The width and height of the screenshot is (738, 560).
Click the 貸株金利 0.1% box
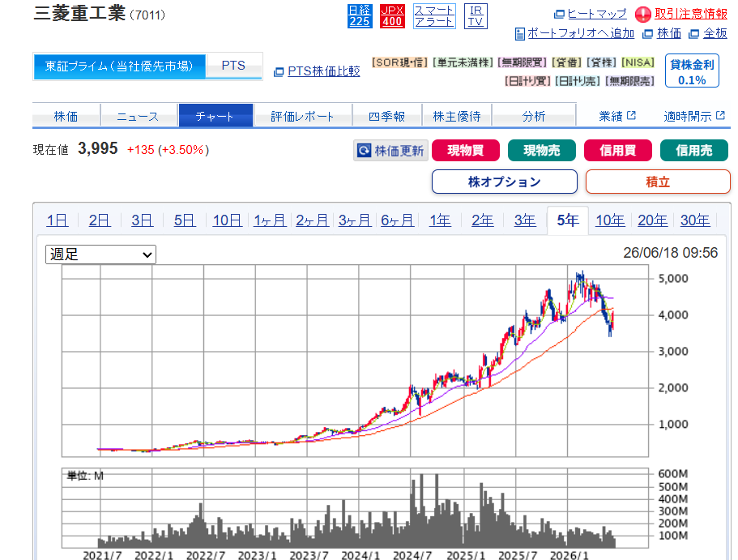point(692,71)
